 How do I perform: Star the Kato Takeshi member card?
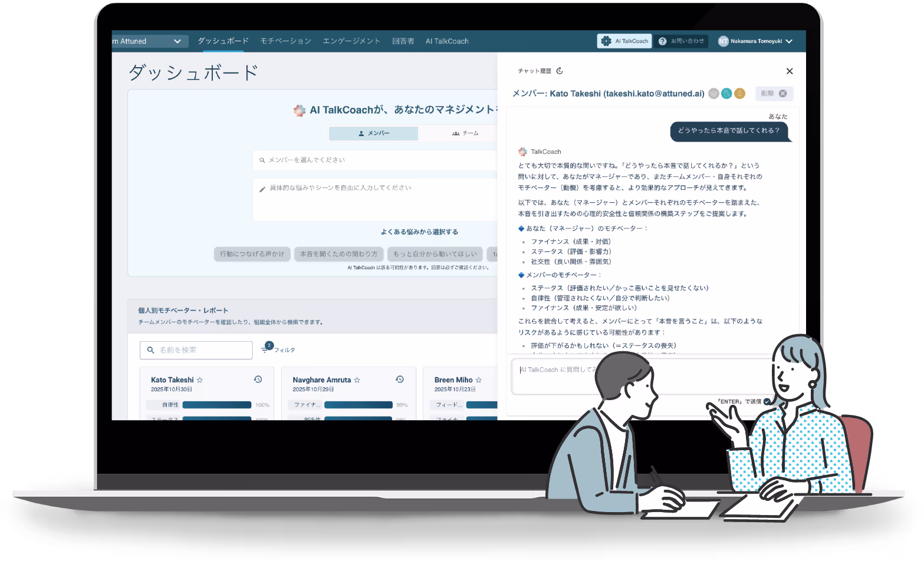click(200, 379)
